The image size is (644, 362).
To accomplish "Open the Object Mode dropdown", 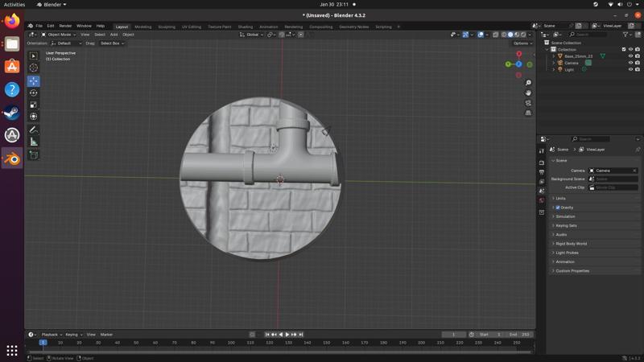I will pyautogui.click(x=59, y=35).
